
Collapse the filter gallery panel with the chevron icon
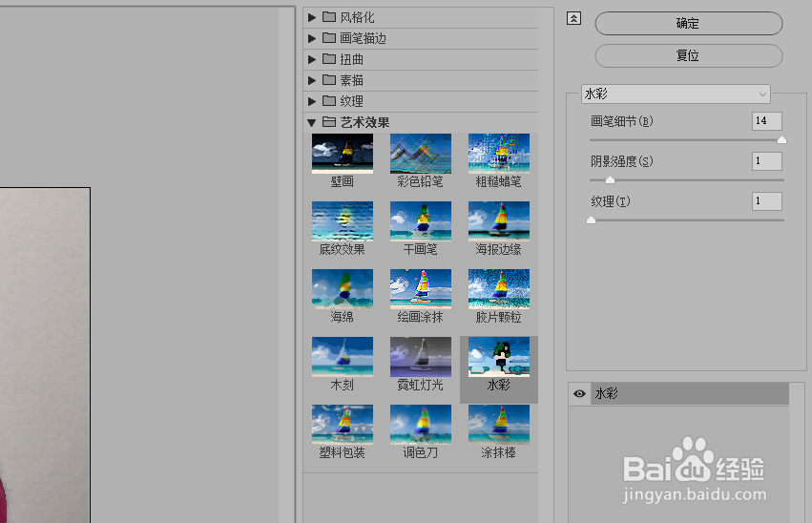click(x=573, y=19)
